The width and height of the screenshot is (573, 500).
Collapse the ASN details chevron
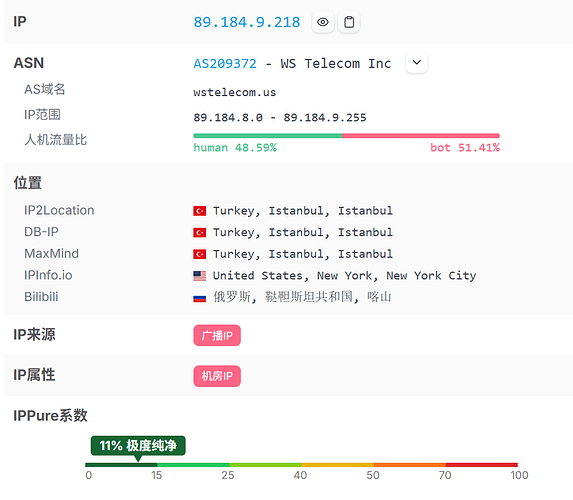coord(417,62)
